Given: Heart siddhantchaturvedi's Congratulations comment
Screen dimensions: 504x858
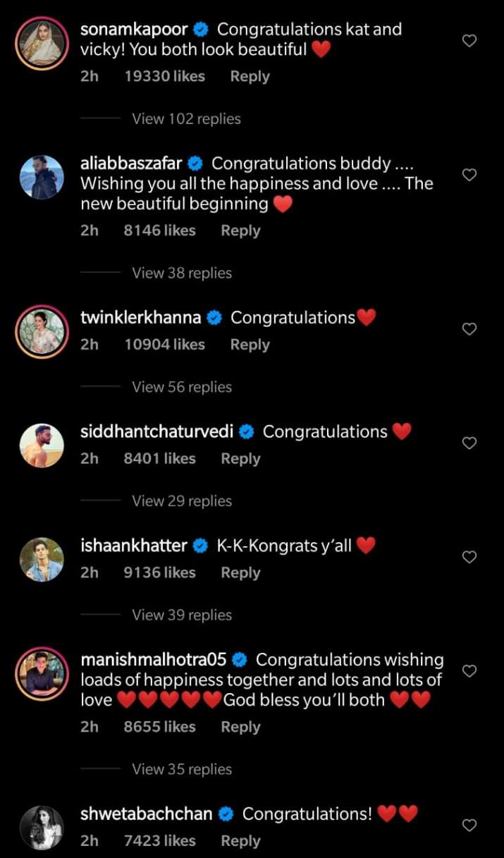Looking at the screenshot, I should [469, 443].
